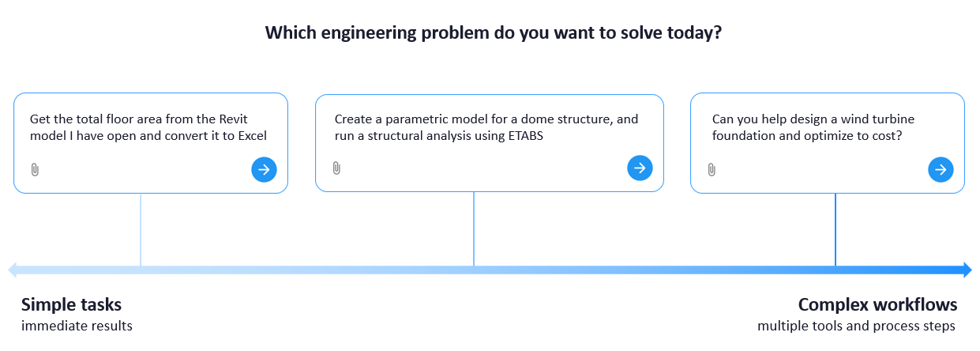Select the 'Get the total floor area' prompt text
The image size is (980, 351).
148,127
